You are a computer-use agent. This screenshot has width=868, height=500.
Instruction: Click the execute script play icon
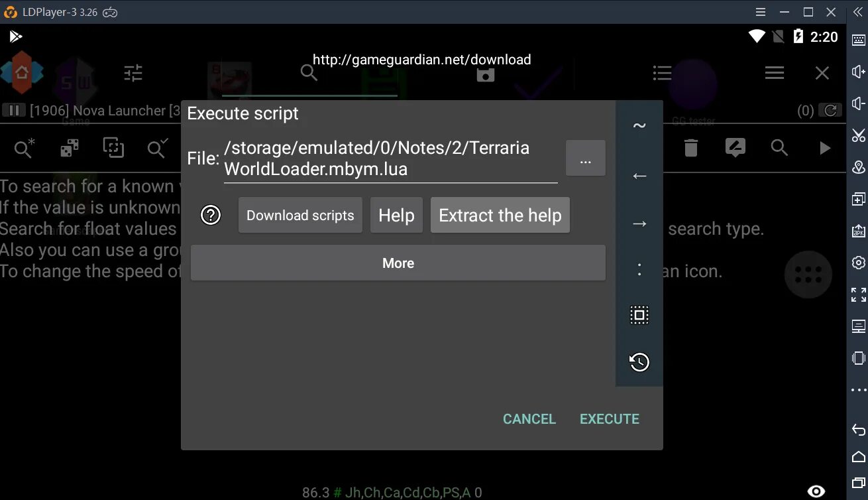click(825, 148)
